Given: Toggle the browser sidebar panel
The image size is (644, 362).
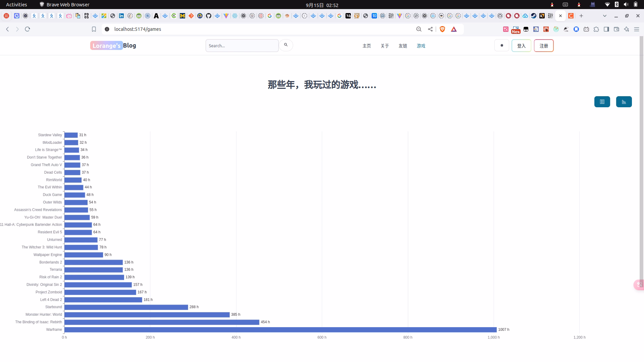Looking at the screenshot, I should pyautogui.click(x=606, y=29).
